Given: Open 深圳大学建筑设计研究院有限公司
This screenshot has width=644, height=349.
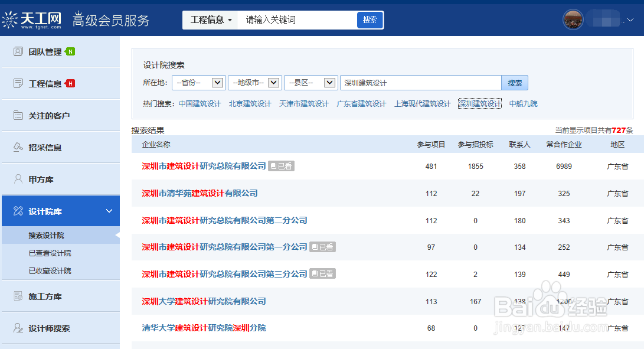Looking at the screenshot, I should pos(204,301).
